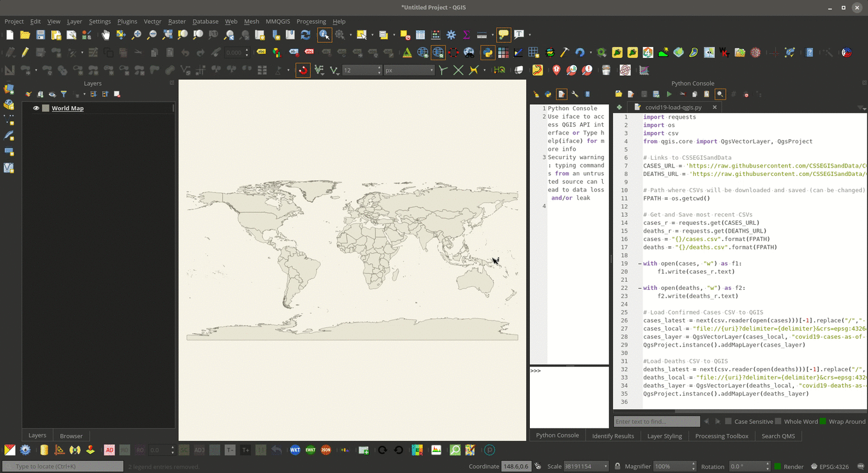The image size is (868, 473).
Task: Toggle the snapping magnet icon
Action: pos(303,70)
